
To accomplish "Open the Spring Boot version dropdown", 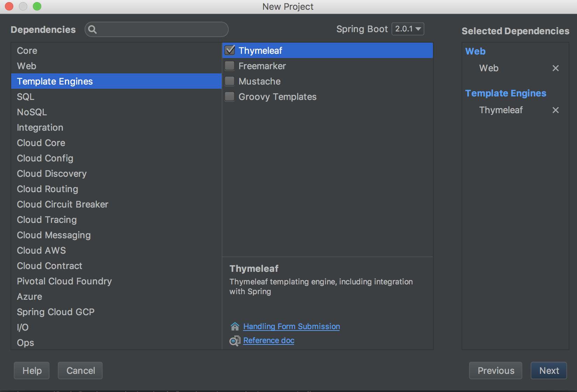I will 408,29.
